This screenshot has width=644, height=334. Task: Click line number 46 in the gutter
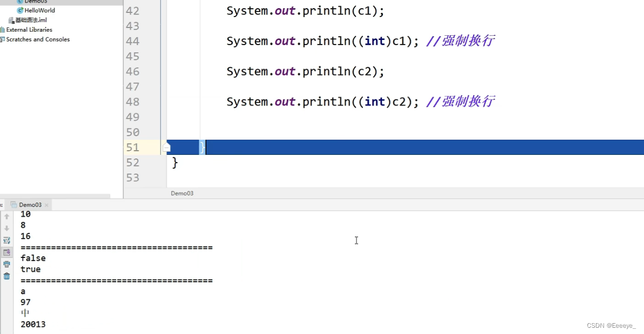click(133, 71)
